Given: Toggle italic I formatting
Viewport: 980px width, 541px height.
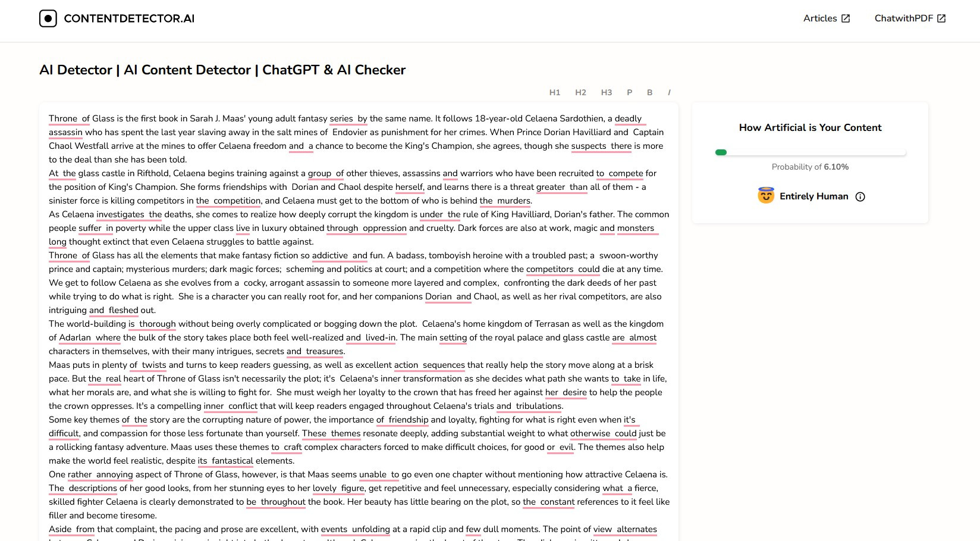Looking at the screenshot, I should click(x=669, y=92).
